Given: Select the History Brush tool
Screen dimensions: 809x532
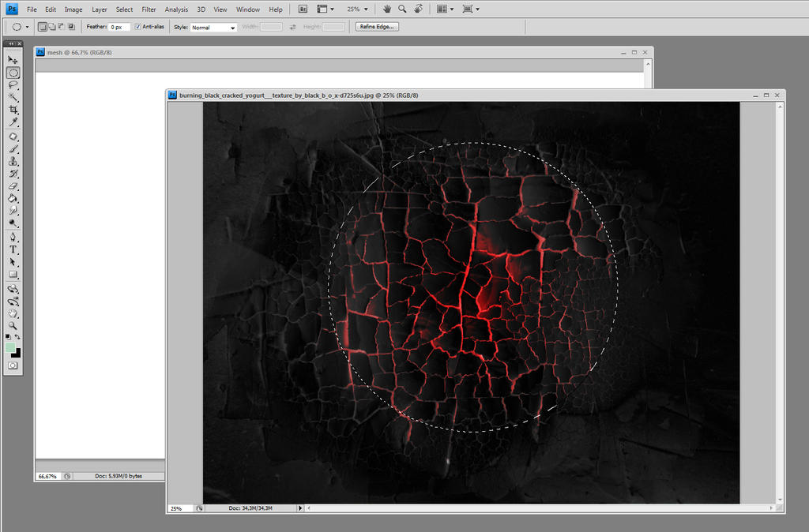Looking at the screenshot, I should 13,174.
